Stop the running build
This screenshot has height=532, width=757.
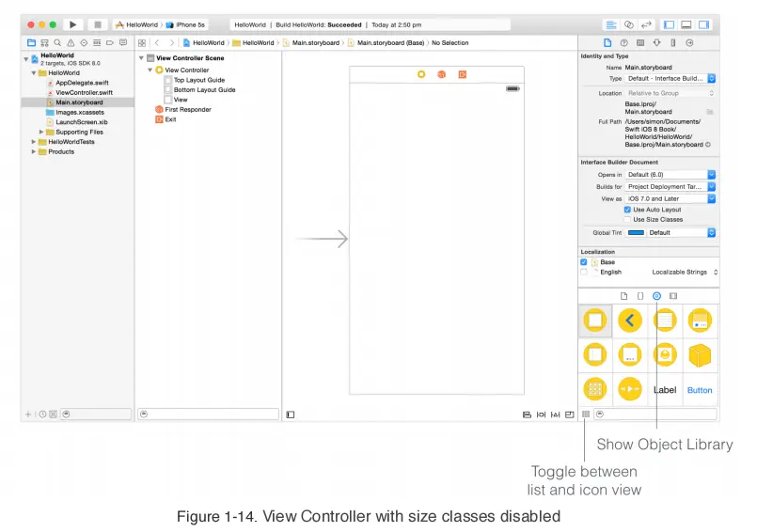tap(98, 24)
